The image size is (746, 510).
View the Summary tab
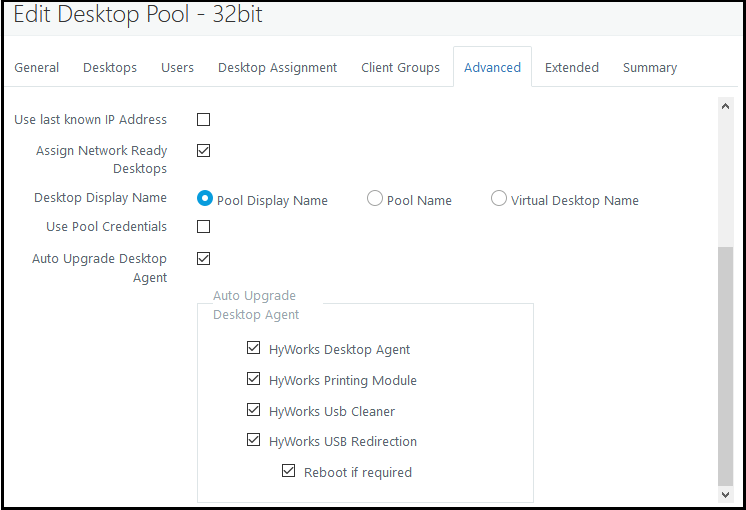tap(650, 68)
